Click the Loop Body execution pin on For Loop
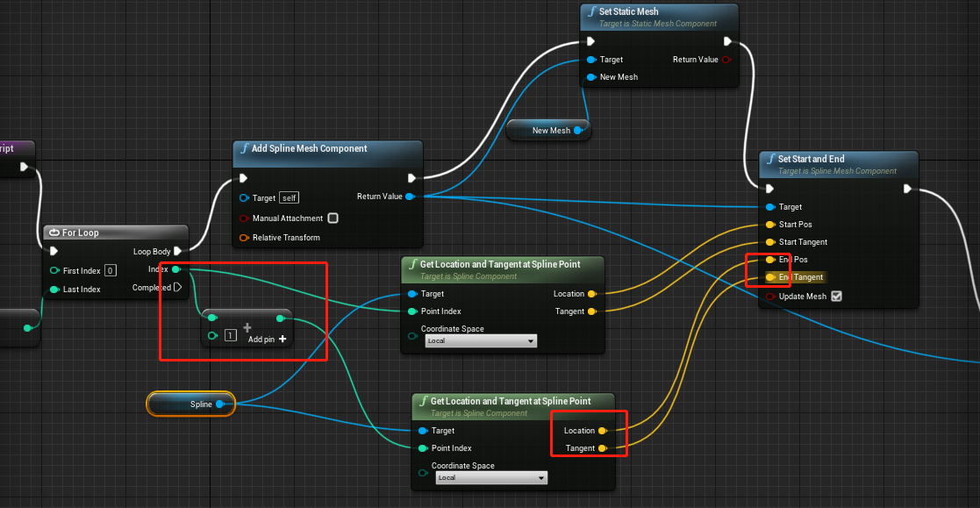 point(178,251)
